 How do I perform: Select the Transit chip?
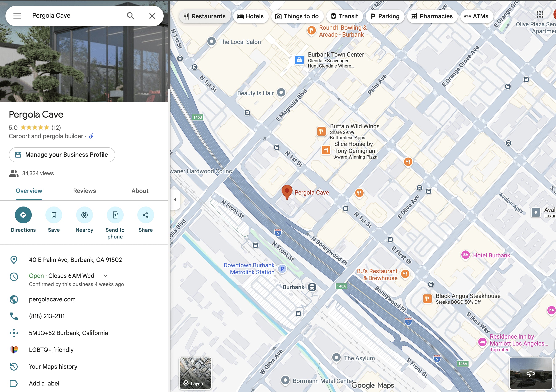[x=344, y=16]
